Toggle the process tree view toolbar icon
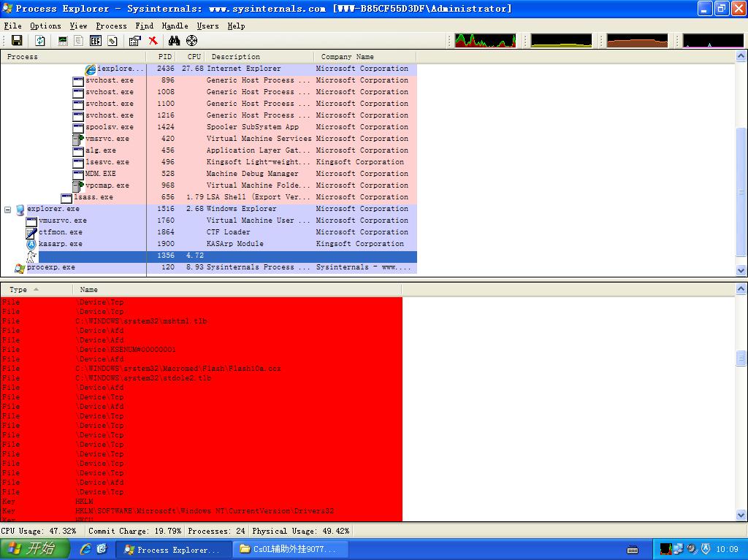This screenshot has width=748, height=560. point(79,41)
